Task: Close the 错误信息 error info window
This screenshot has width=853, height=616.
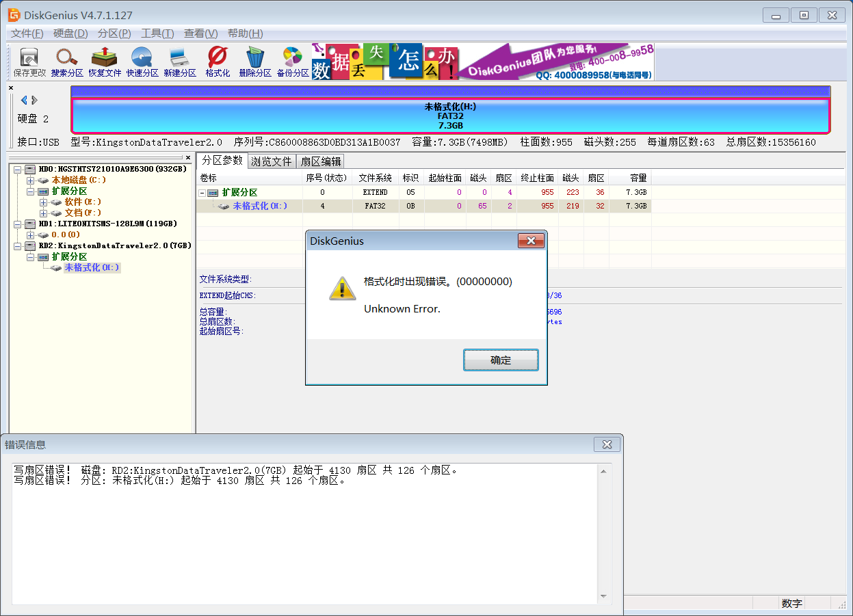Action: pos(607,444)
